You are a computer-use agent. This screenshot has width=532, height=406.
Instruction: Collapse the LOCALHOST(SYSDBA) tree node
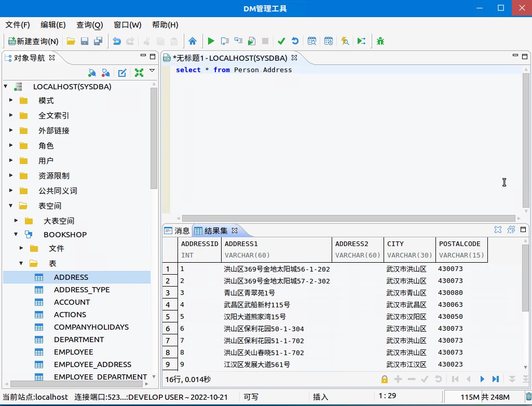(6, 87)
